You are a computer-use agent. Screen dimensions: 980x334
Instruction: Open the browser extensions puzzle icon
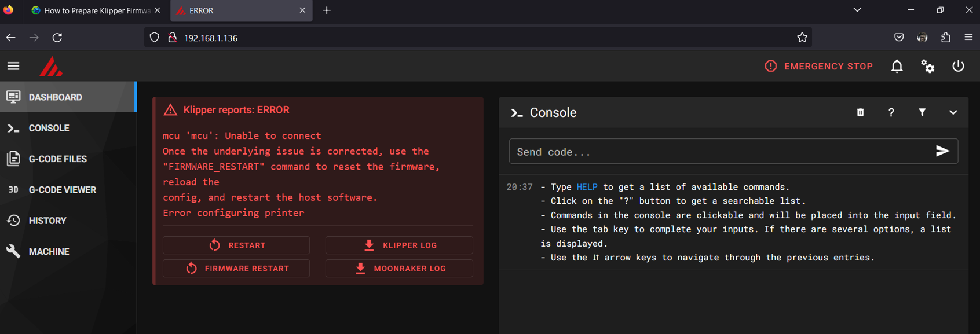tap(946, 38)
